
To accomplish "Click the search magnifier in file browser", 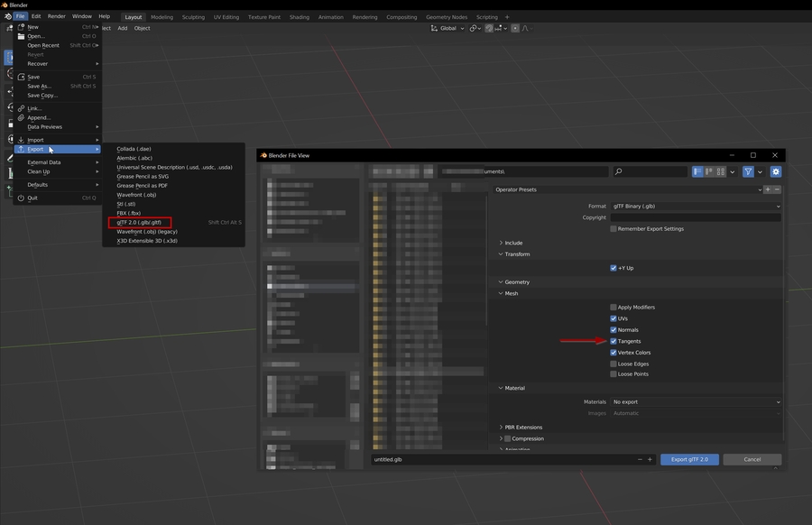I will click(617, 171).
